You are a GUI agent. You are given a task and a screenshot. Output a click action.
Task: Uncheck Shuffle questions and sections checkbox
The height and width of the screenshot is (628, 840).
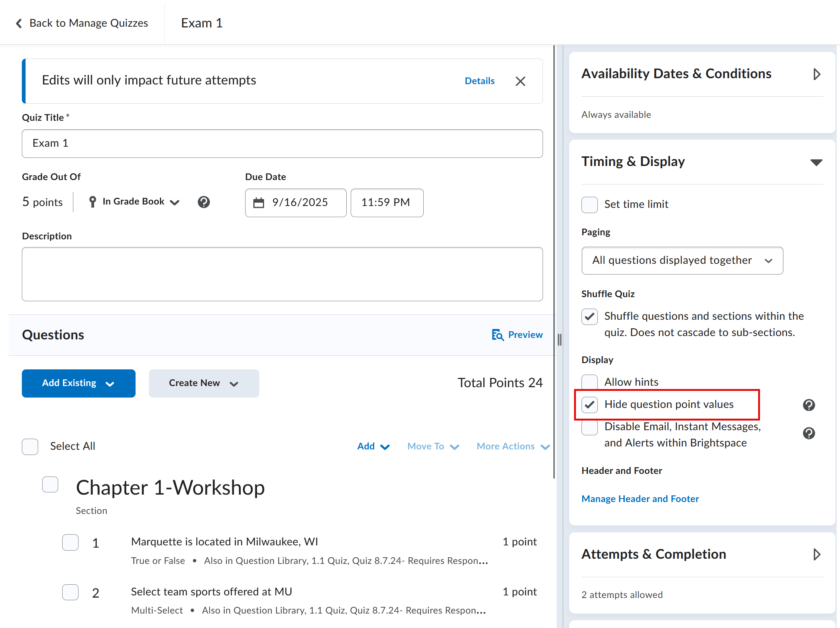pos(589,316)
